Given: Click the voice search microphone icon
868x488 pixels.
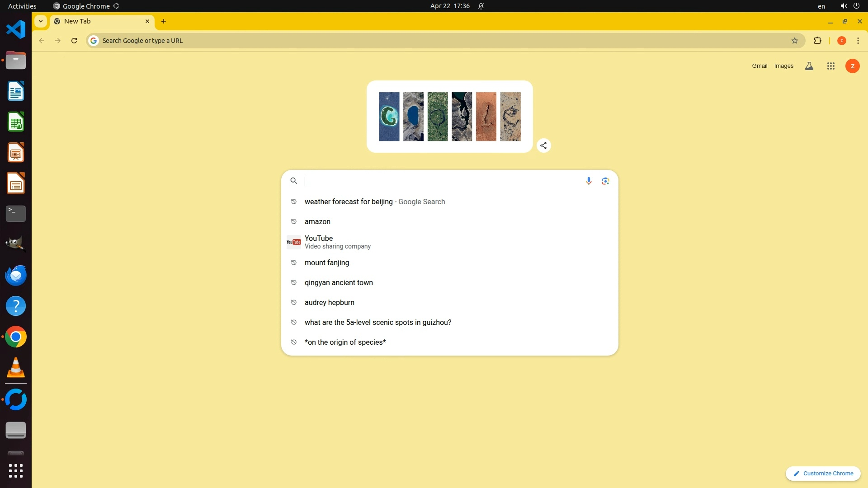Looking at the screenshot, I should point(589,181).
